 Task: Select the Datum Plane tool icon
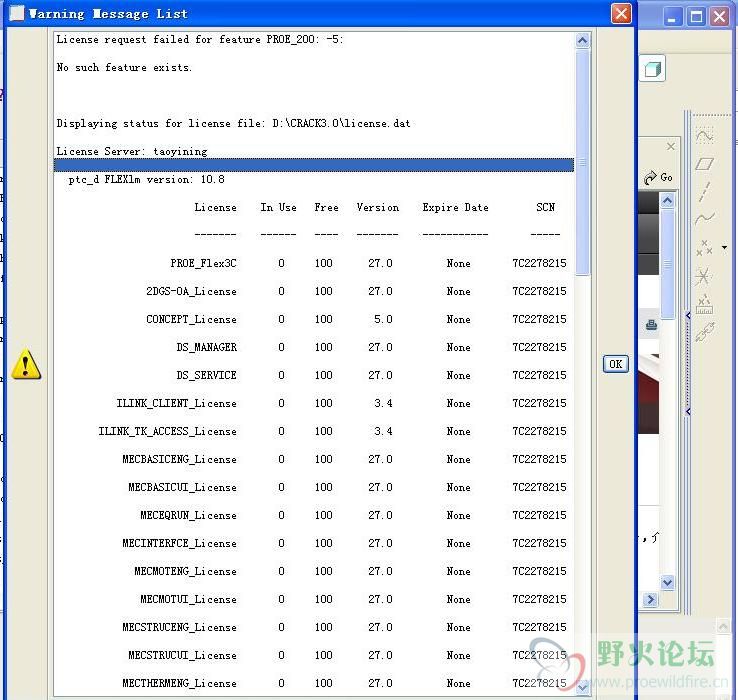[705, 164]
